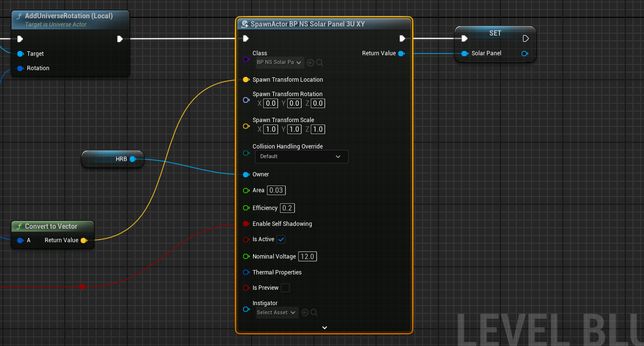Open the Class dropdown selector

[x=279, y=62]
